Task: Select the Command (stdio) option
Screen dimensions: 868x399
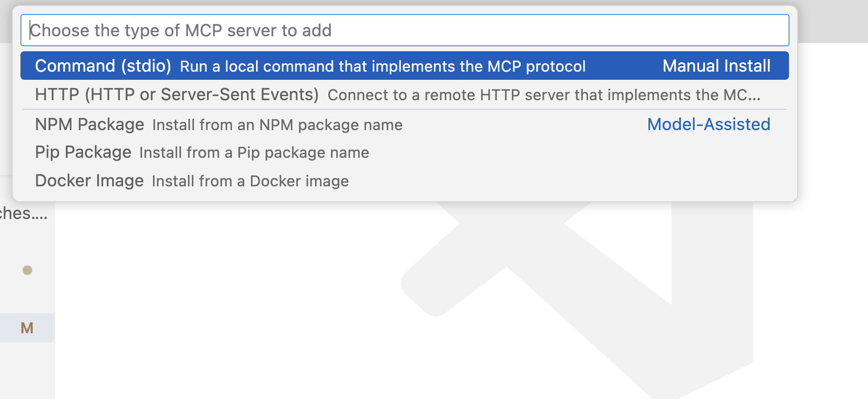Action: point(103,66)
